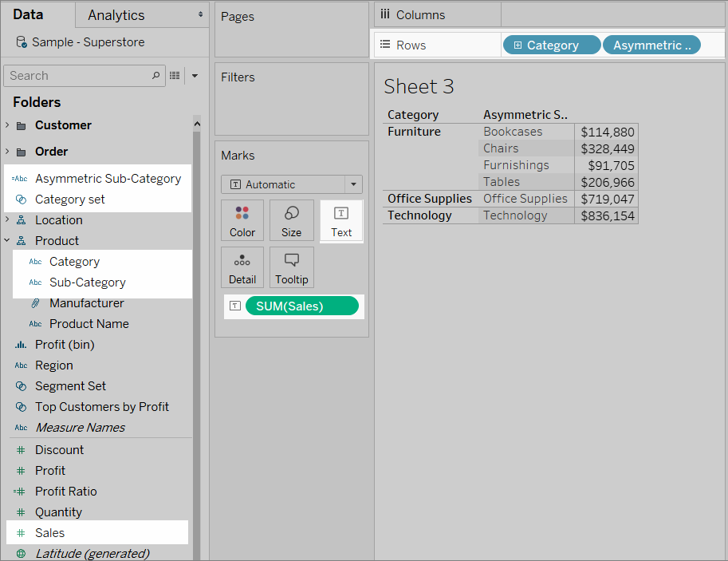Image resolution: width=728 pixels, height=561 pixels.
Task: Switch to the Data tab
Action: tap(29, 14)
